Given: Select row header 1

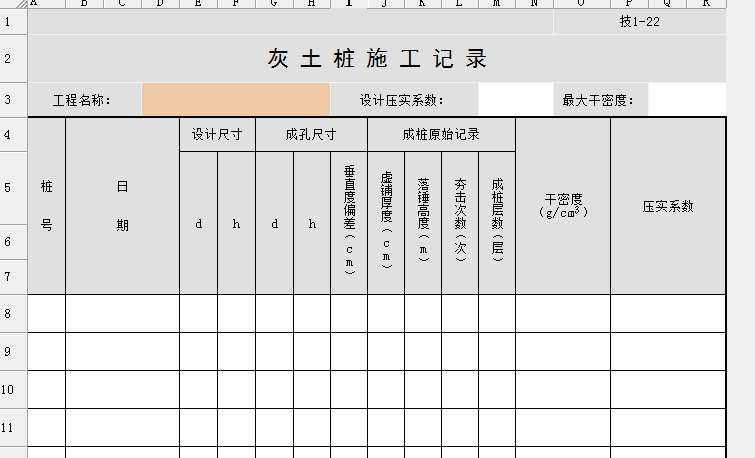Looking at the screenshot, I should click(x=13, y=22).
